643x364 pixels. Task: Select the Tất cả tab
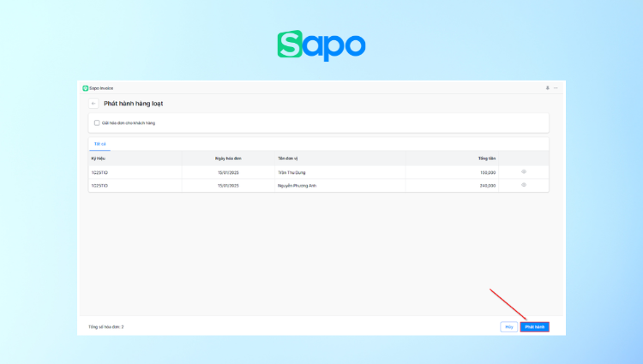[99, 144]
